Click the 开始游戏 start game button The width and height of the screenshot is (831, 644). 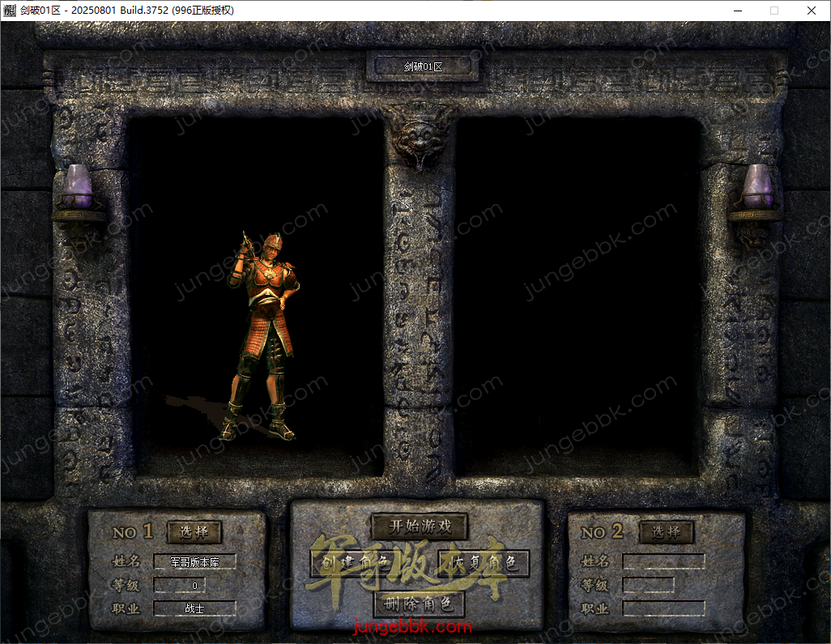[x=420, y=526]
